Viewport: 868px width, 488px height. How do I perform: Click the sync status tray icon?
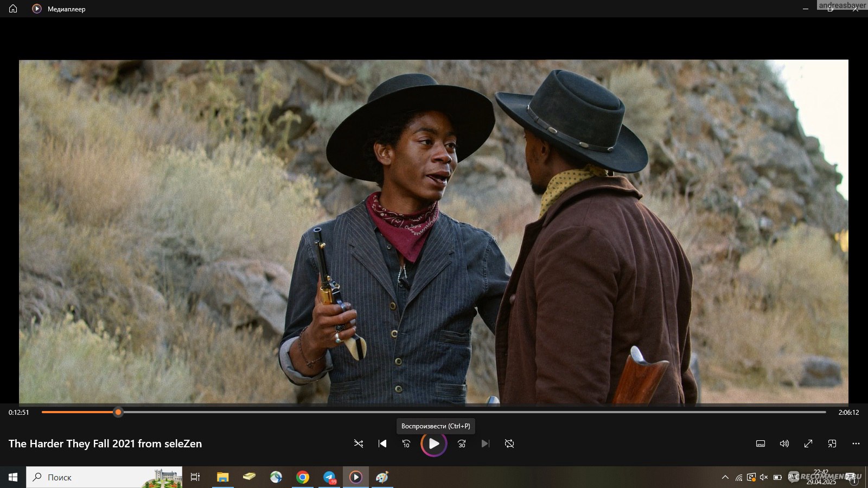coord(751,477)
